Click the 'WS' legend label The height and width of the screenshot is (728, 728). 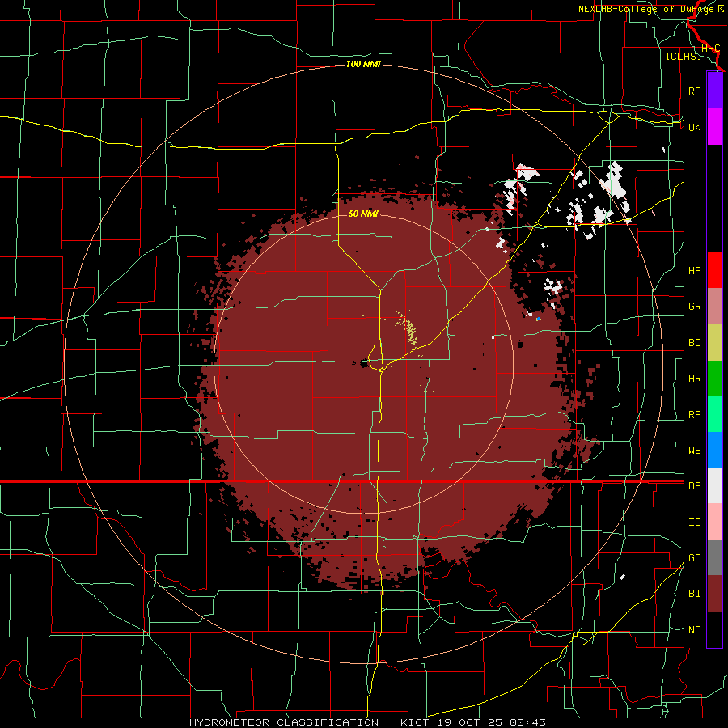[x=694, y=450]
